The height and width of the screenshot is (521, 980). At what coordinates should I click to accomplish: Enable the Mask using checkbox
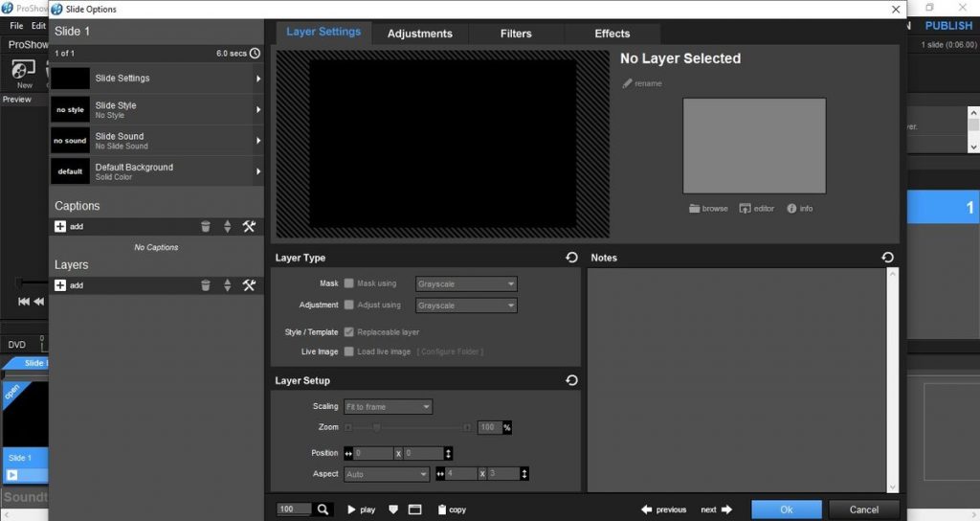(348, 283)
